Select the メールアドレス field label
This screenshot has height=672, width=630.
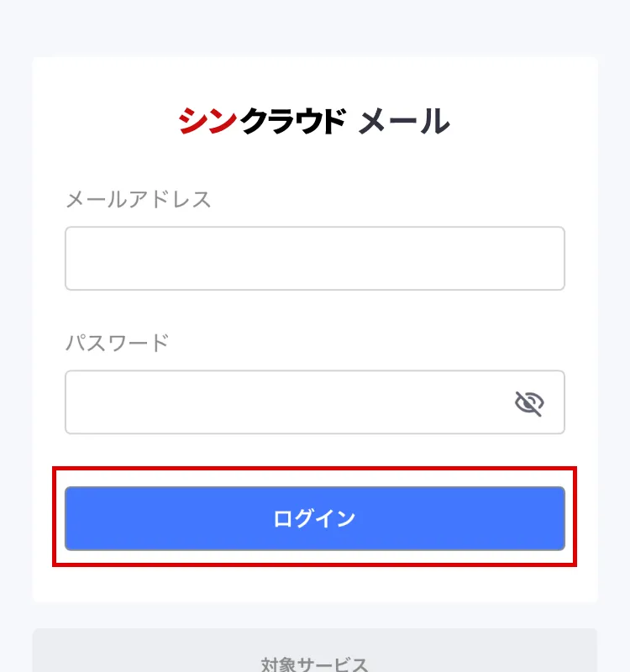(139, 199)
